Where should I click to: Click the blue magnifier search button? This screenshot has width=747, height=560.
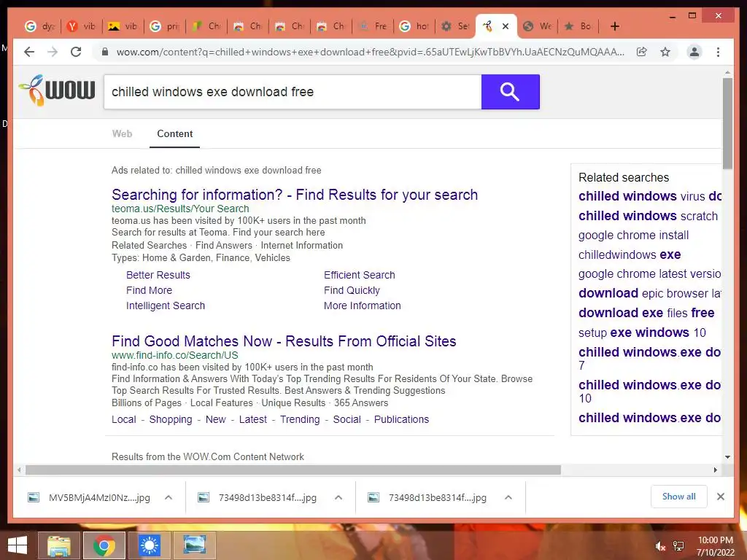point(510,91)
